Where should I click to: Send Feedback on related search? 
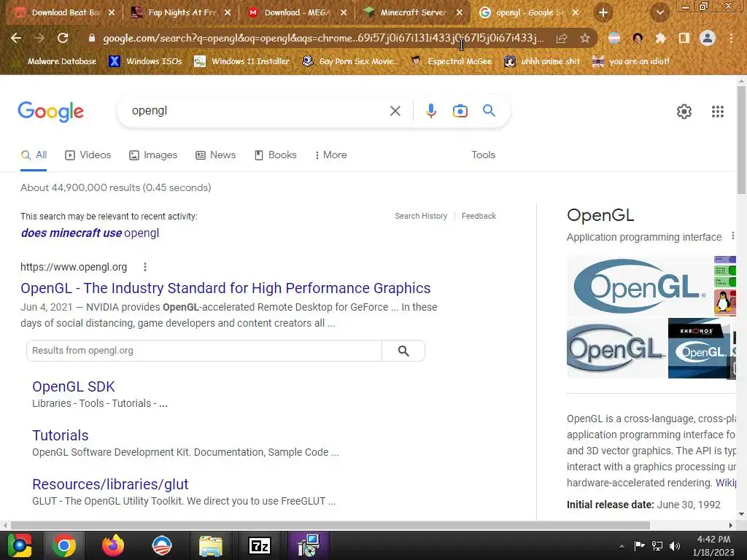coord(479,216)
